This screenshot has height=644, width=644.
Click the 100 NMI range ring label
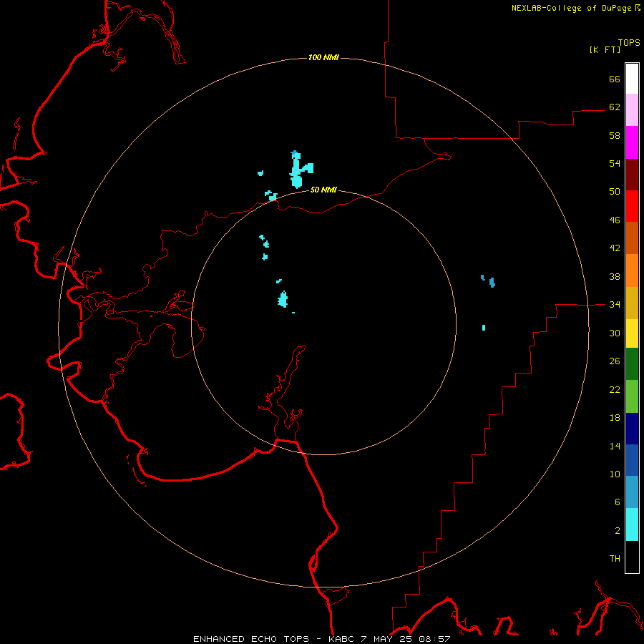[323, 57]
